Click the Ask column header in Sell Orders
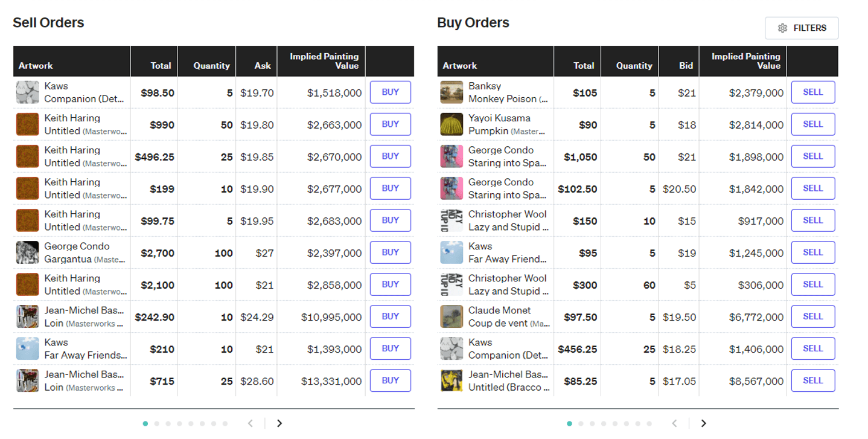This screenshot has width=868, height=439. click(263, 65)
